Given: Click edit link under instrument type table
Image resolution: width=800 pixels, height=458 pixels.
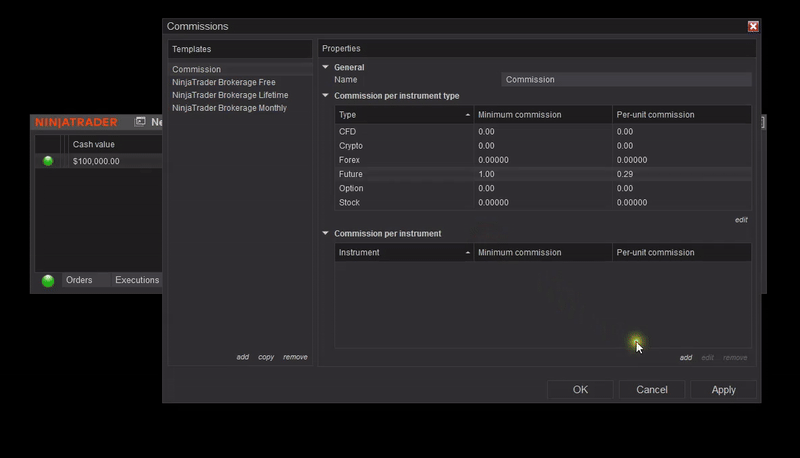Looking at the screenshot, I should point(741,219).
